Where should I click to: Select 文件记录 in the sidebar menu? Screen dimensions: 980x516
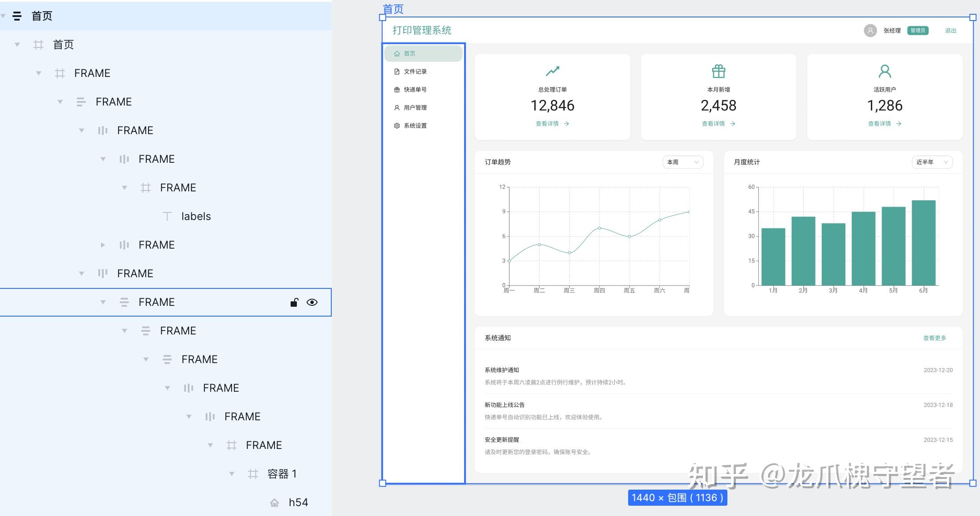415,72
